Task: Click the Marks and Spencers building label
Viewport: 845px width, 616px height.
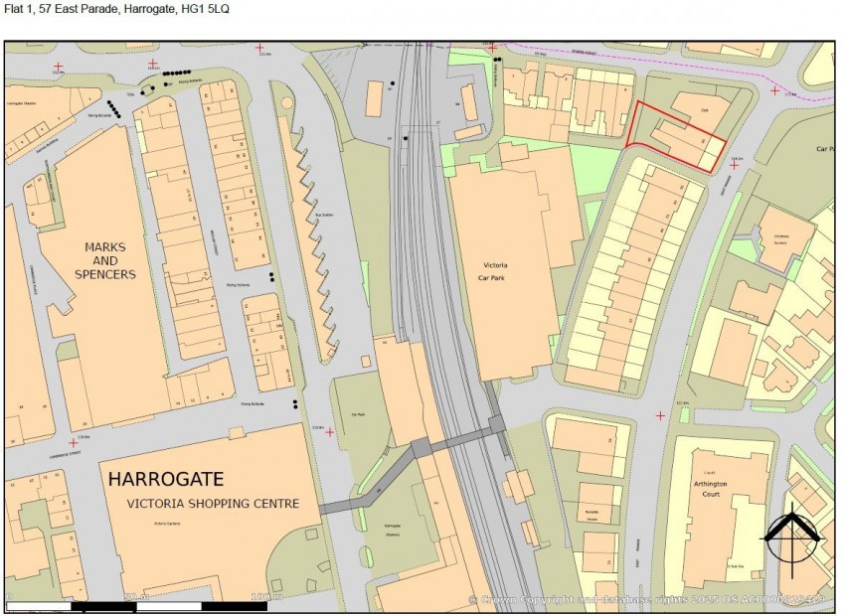Action: point(106,259)
